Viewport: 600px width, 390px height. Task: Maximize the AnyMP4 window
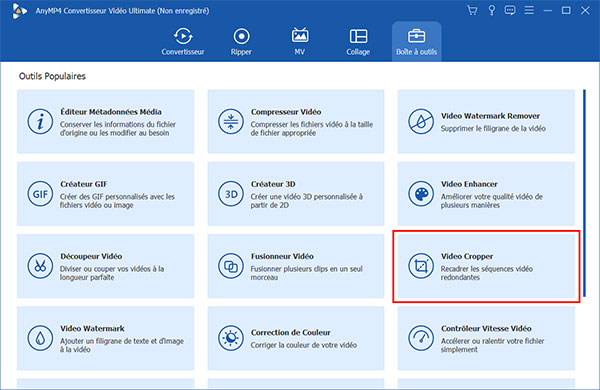click(x=566, y=10)
